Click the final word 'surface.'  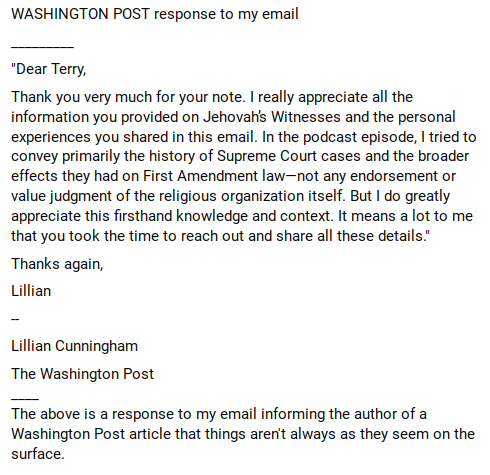pyautogui.click(x=38, y=454)
